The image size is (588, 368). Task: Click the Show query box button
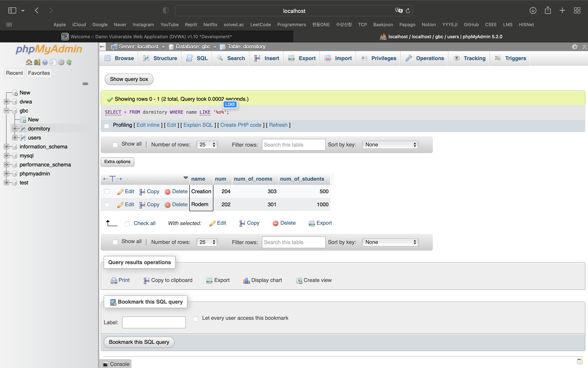[129, 79]
